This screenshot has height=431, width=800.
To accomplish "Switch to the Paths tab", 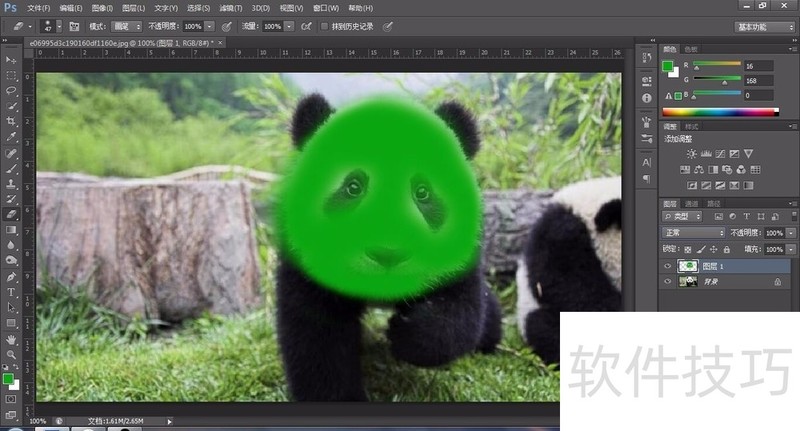I will coord(713,204).
